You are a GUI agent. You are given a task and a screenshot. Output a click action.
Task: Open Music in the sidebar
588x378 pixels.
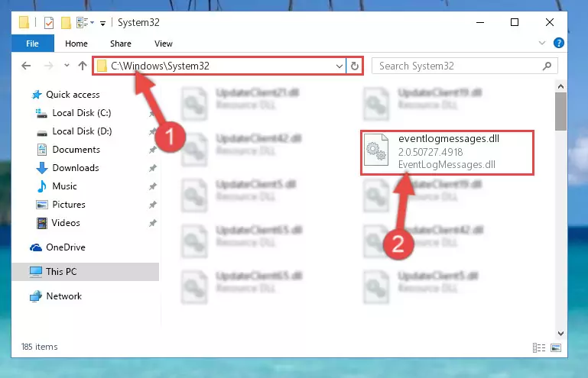(x=64, y=186)
